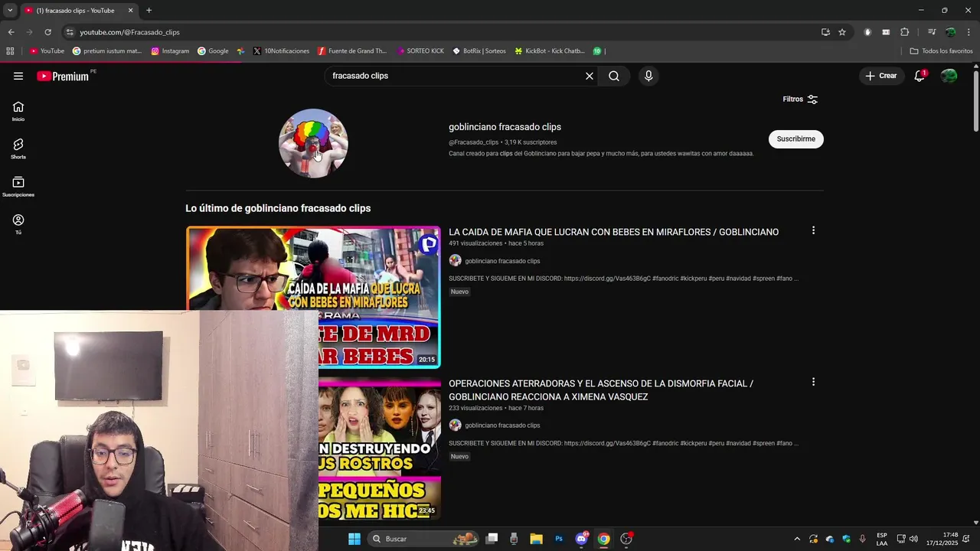Click the @Fracasado_clips handle
This screenshot has height=551, width=980.
click(473, 142)
